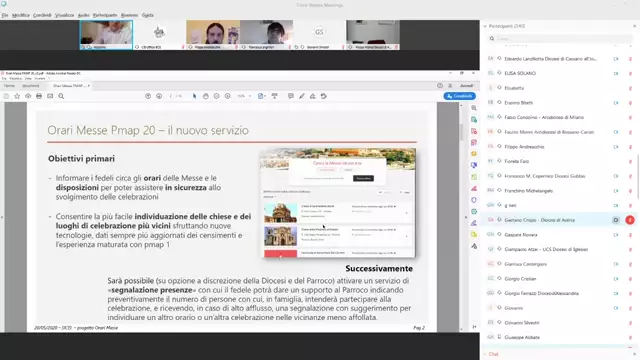Click the top magnifier icon in Acrobat's right tools pane
The height and width of the screenshot is (360, 640).
474,108
